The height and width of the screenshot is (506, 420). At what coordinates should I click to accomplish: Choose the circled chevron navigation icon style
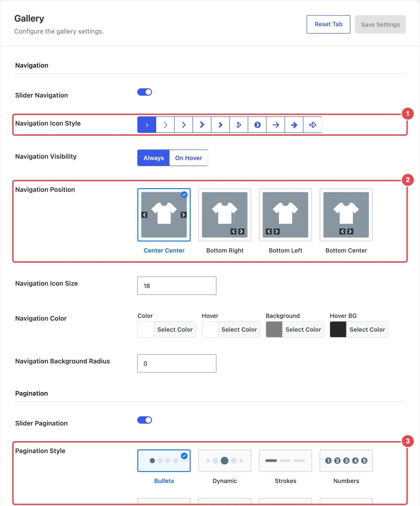click(257, 125)
